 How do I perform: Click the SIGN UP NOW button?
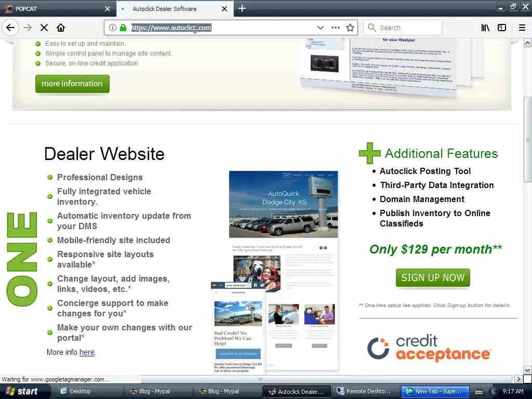click(433, 277)
